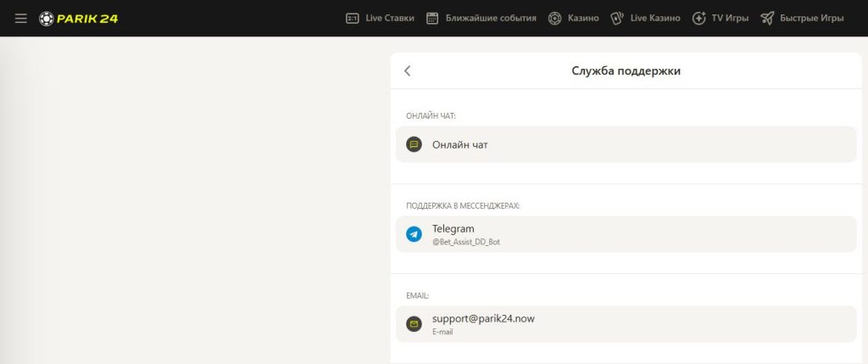This screenshot has height=364, width=868.
Task: Click the speech bubble icon for Онлайн чат
Action: (x=414, y=144)
